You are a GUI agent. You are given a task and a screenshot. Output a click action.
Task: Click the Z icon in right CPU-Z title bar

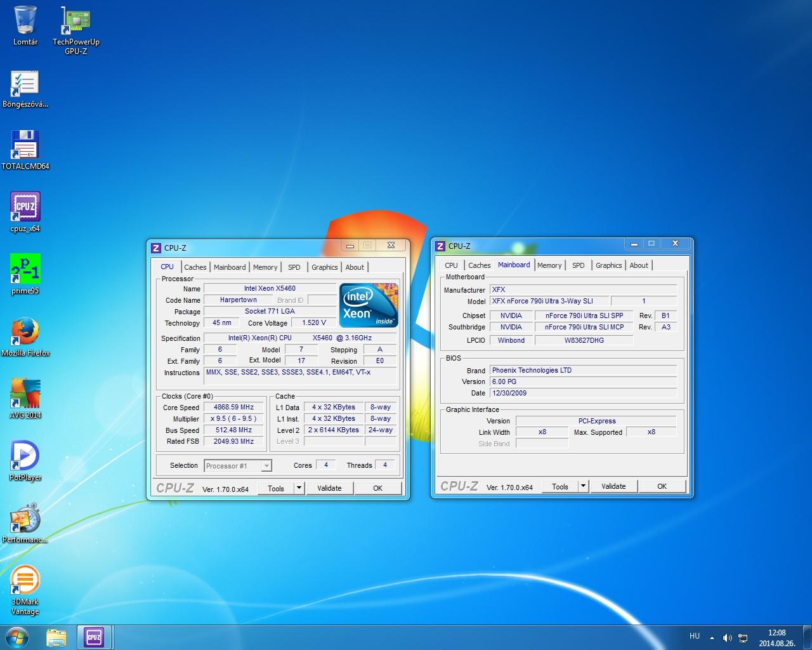(x=440, y=246)
